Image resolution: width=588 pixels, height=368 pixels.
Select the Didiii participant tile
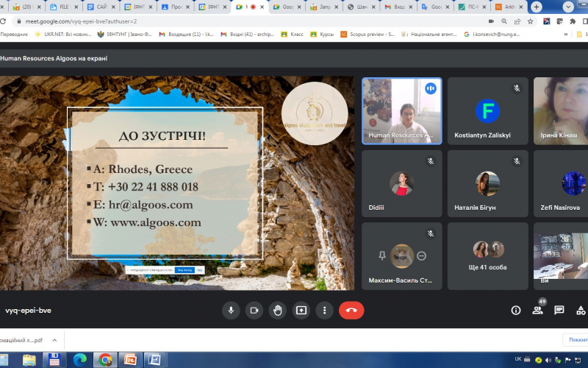pos(401,183)
